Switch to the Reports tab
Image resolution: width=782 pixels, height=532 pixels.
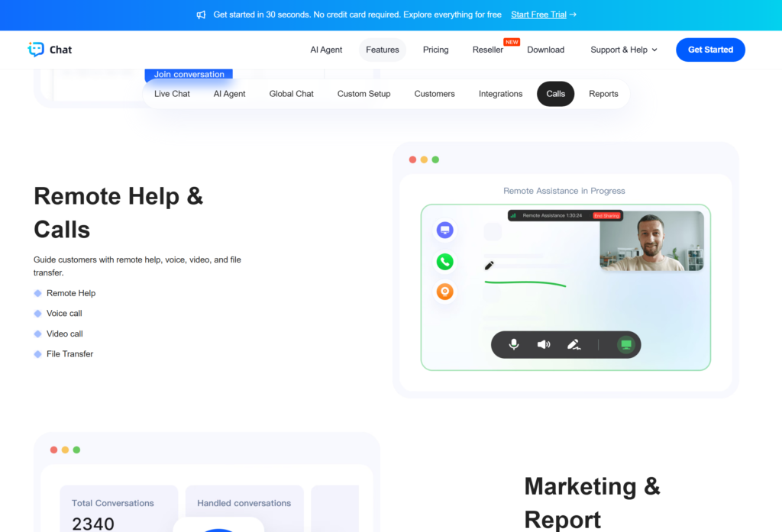click(603, 94)
